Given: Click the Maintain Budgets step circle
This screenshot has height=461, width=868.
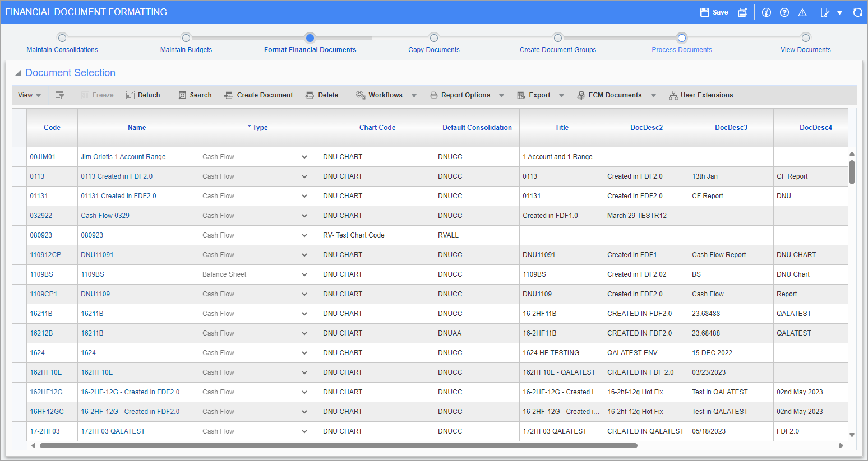Looking at the screenshot, I should (x=186, y=38).
